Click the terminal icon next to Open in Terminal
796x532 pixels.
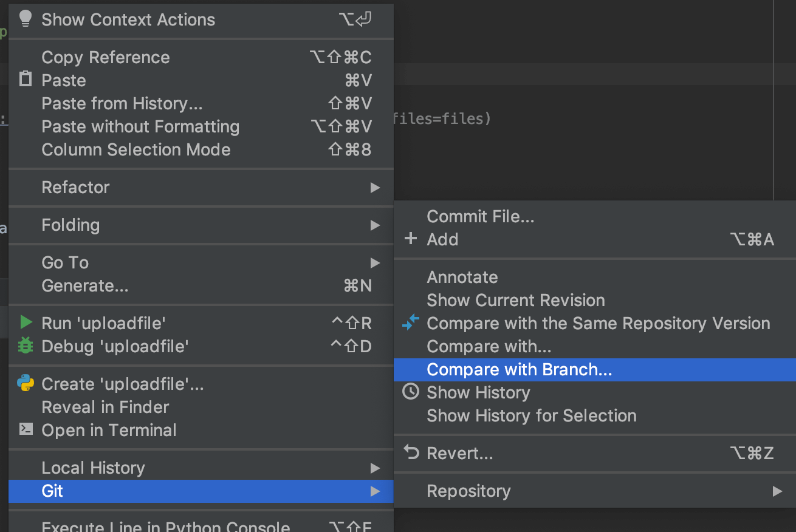coord(26,429)
